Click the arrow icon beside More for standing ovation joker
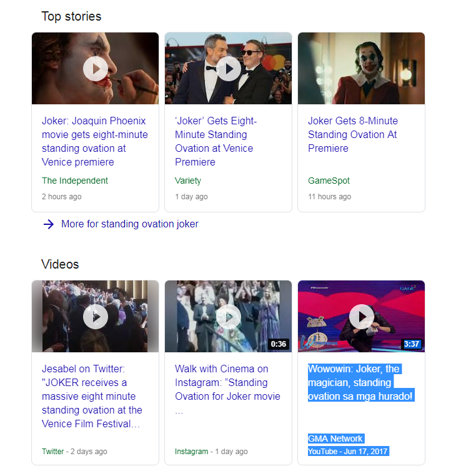The width and height of the screenshot is (476, 471). click(x=49, y=224)
